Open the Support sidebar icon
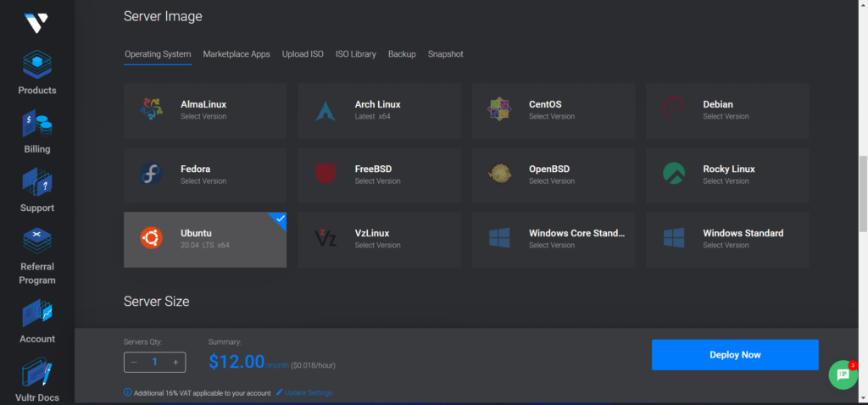The image size is (868, 405). coord(37,182)
